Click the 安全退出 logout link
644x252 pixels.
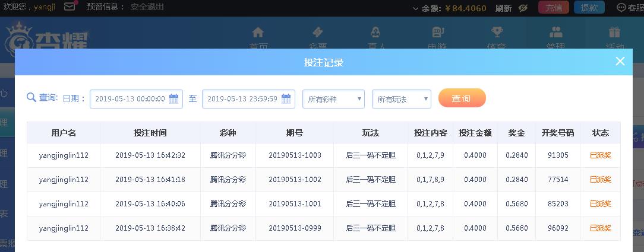(147, 7)
